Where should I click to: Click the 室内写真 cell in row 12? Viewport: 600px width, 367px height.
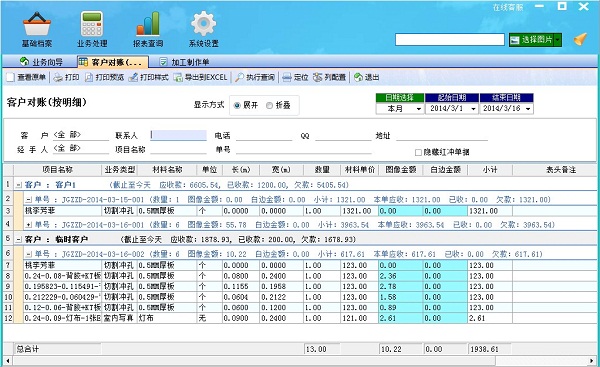coord(119,318)
